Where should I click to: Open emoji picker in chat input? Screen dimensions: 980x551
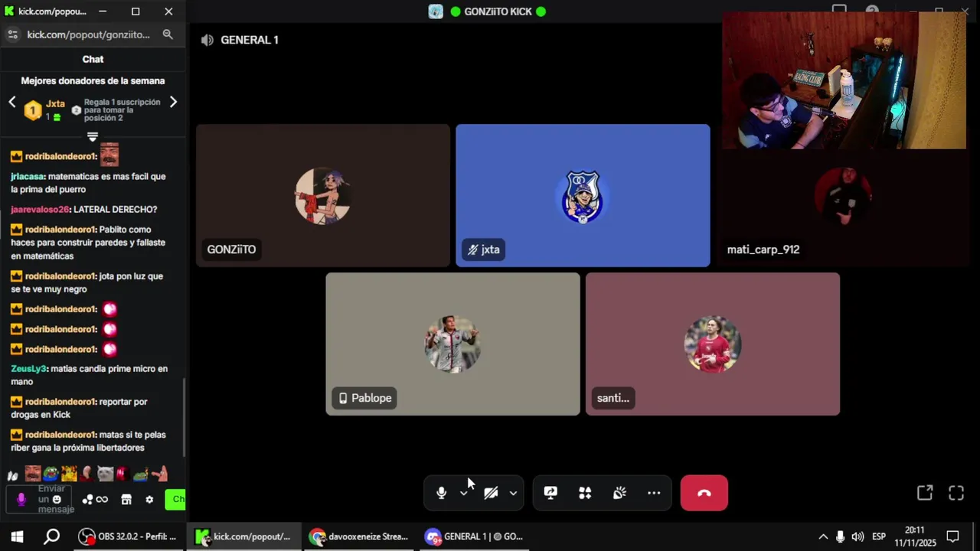(x=57, y=499)
